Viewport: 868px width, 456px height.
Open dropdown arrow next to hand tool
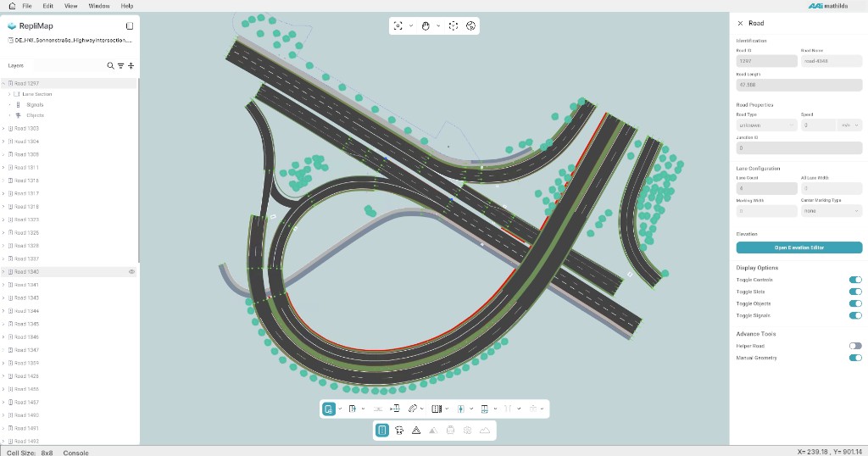click(x=438, y=25)
